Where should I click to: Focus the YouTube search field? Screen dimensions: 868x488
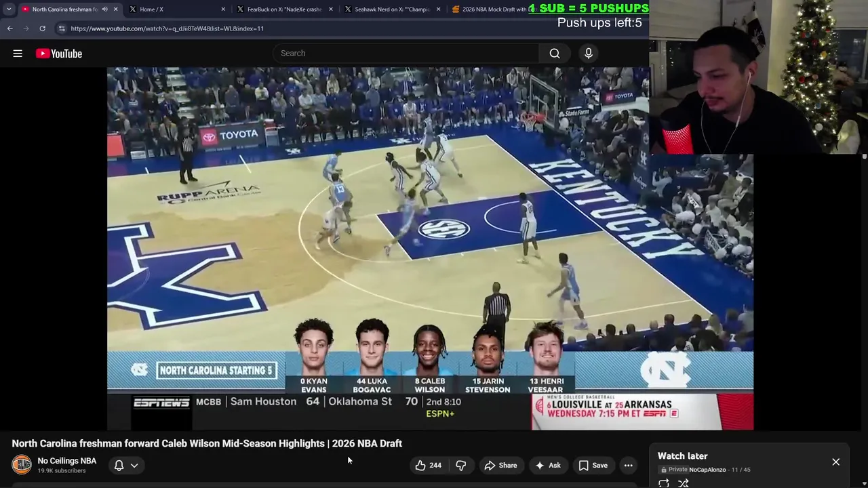click(406, 54)
